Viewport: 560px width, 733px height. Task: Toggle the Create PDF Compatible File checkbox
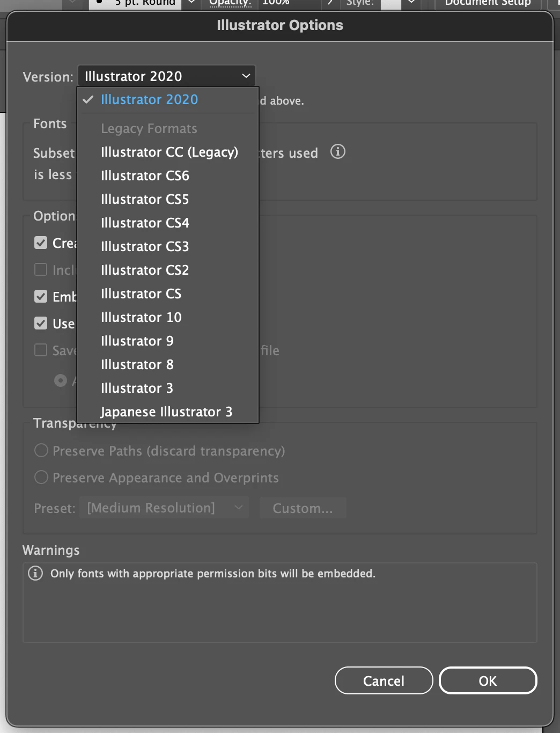tap(41, 243)
